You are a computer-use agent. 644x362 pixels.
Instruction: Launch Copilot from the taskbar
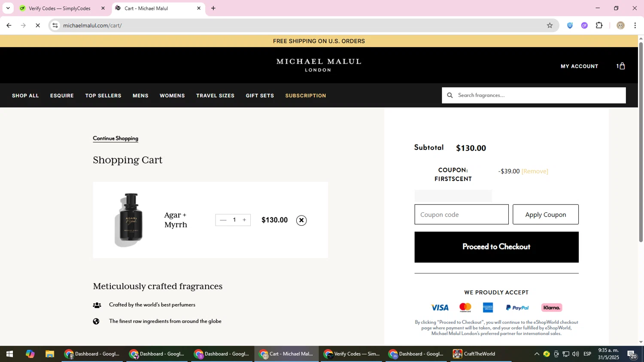click(30, 354)
